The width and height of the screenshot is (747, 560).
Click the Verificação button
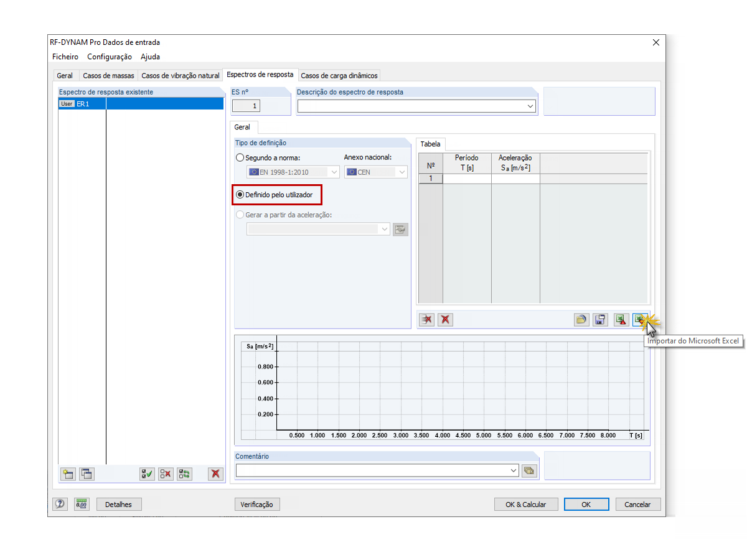257,504
